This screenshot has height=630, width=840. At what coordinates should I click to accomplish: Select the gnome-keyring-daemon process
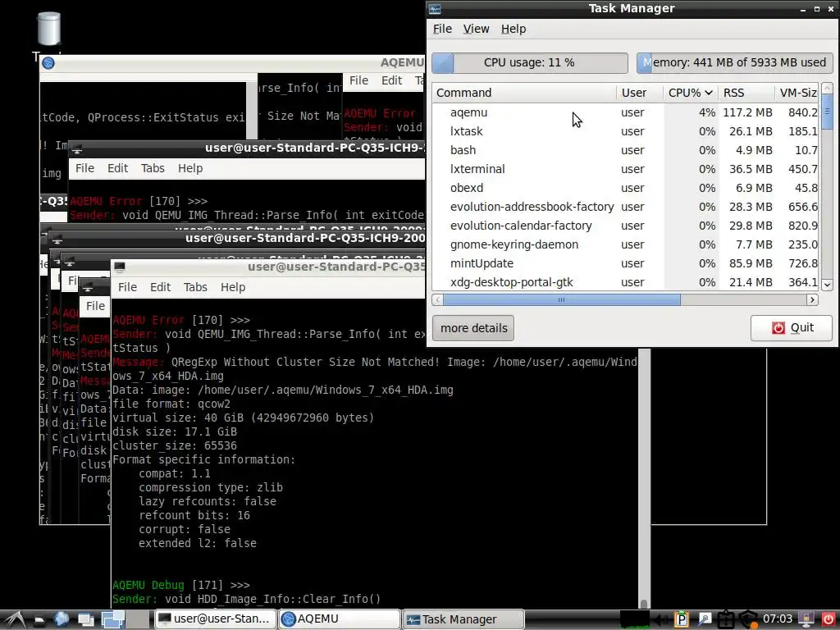pyautogui.click(x=626, y=244)
